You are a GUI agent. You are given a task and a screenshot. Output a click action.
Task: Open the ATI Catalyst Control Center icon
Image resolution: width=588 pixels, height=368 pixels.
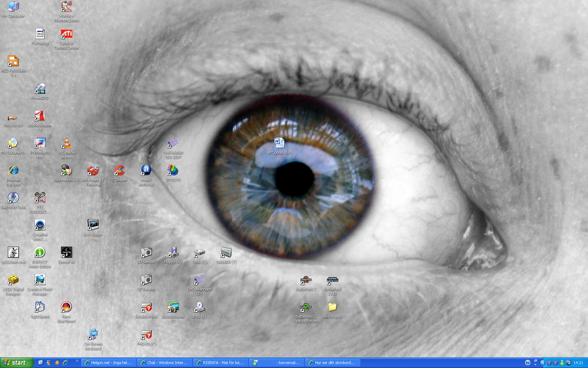coord(66,34)
